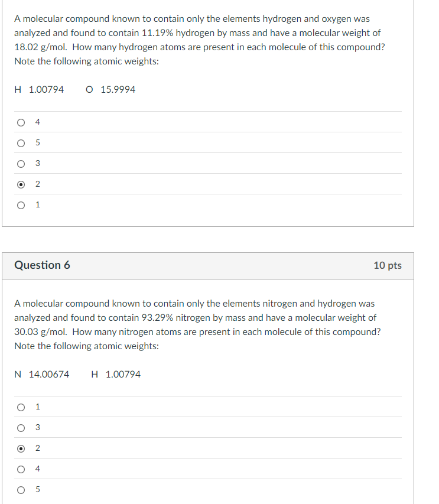This screenshot has width=439, height=504.
Task: Select answer 1 for the hydrogen atoms question
Action: click(x=21, y=205)
